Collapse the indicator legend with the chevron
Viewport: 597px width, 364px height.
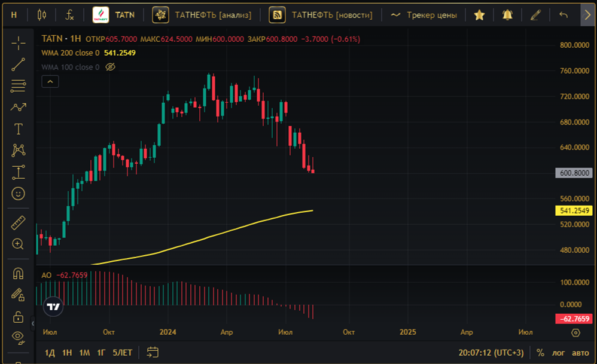tap(50, 81)
